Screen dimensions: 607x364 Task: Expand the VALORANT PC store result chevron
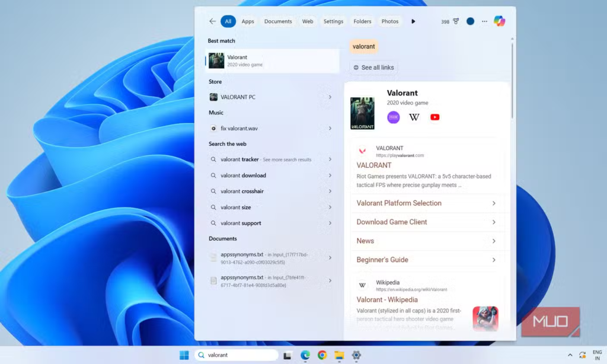[330, 97]
